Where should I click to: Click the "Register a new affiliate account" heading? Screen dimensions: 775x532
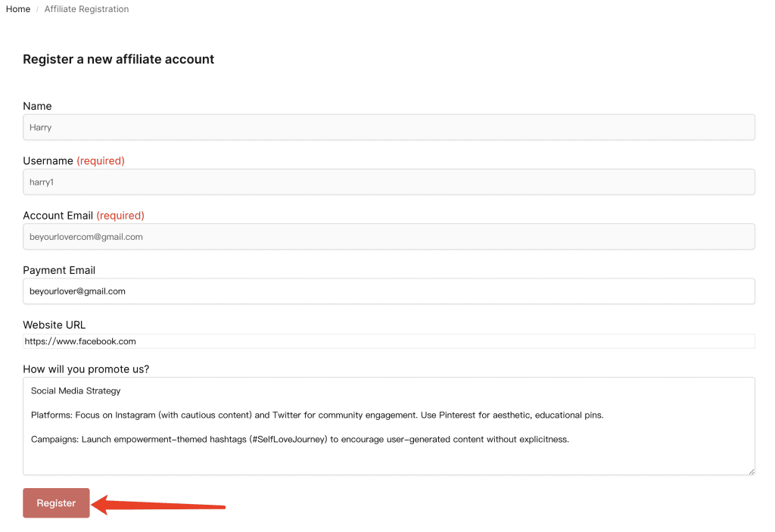118,59
